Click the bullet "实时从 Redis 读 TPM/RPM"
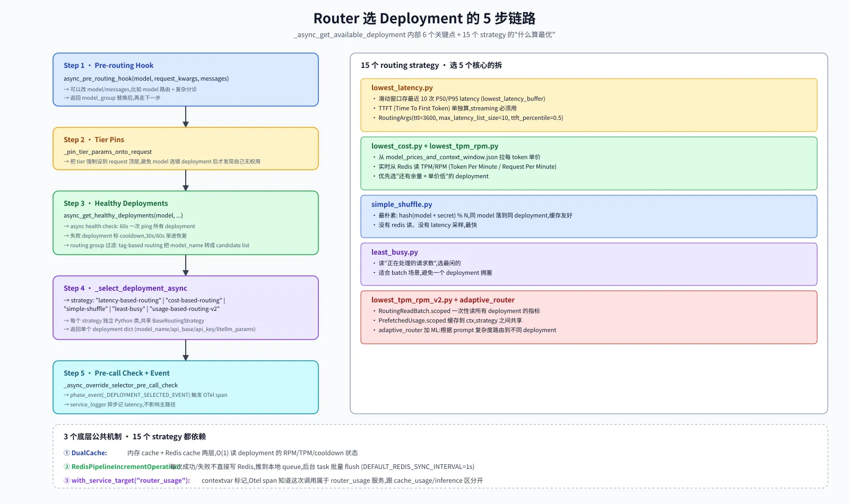 click(x=464, y=167)
